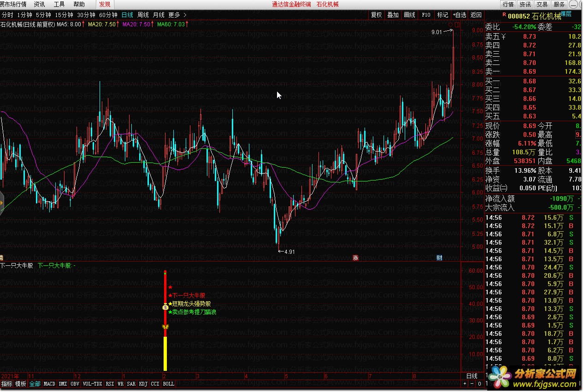
Task: Click the 4.91 low price label
Action: 289,252
